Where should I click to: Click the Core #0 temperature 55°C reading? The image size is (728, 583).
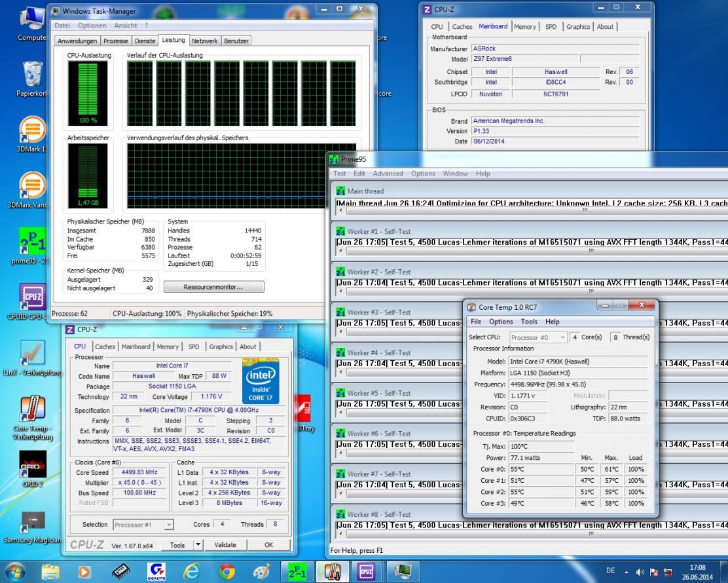[541, 469]
